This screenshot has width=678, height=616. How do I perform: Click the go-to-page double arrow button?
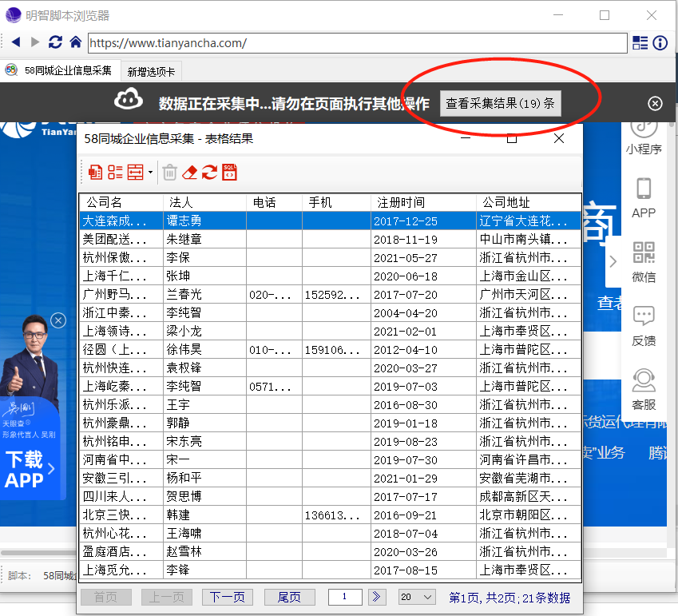coord(377,598)
